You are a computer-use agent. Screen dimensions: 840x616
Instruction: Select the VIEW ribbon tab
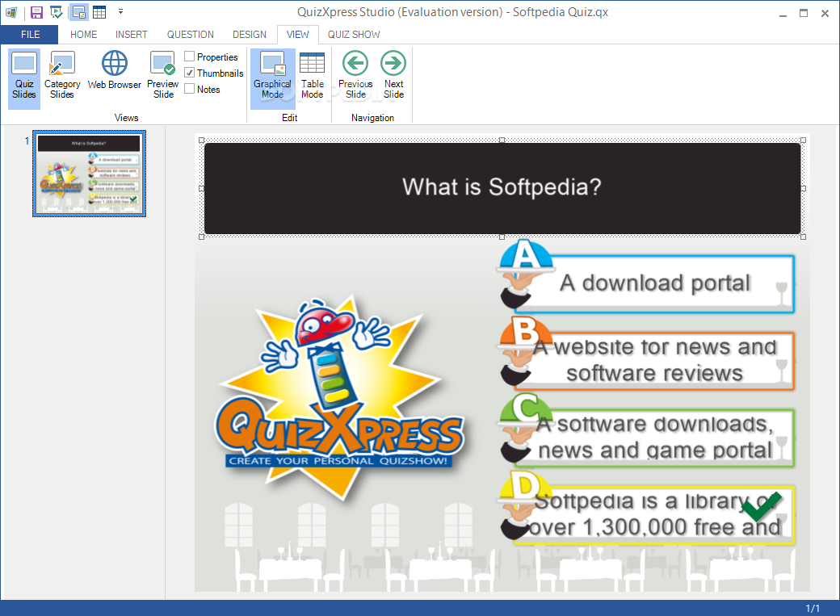(x=298, y=35)
